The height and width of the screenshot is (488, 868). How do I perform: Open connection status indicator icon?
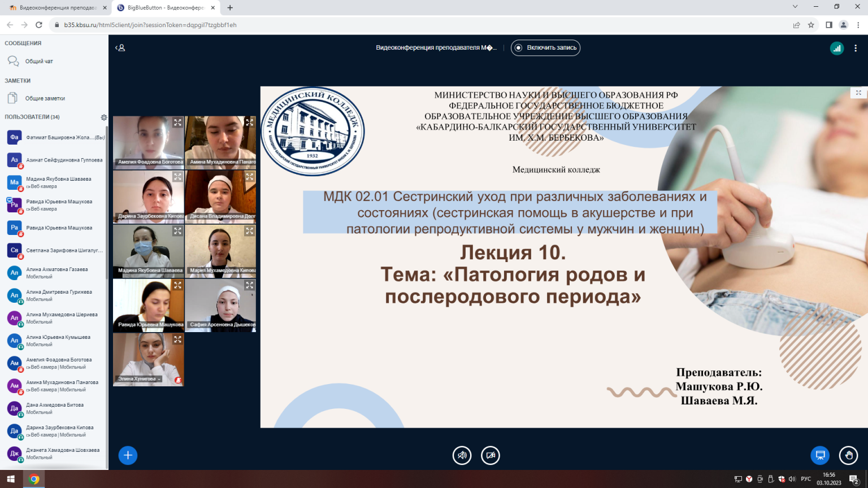(837, 49)
